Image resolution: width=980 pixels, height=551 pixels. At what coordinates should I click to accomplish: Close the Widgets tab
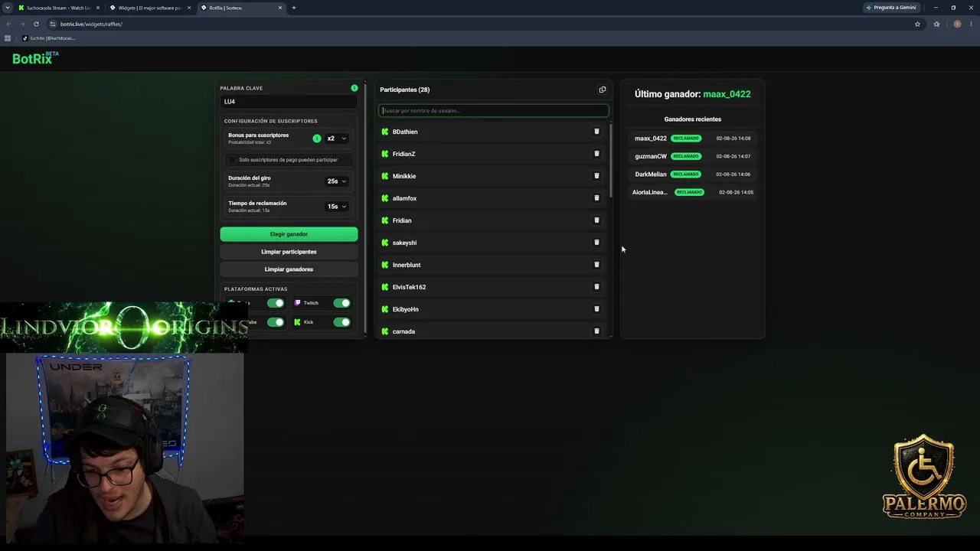click(188, 8)
